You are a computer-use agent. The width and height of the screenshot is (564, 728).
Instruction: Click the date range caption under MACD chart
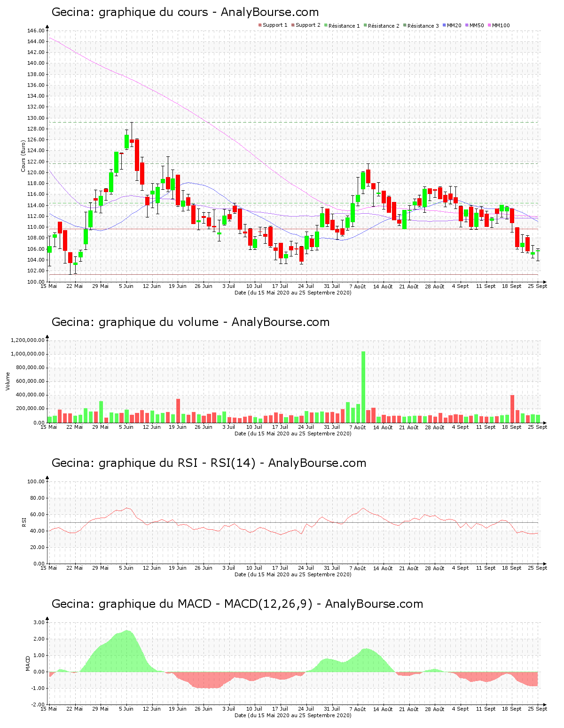[x=293, y=715]
